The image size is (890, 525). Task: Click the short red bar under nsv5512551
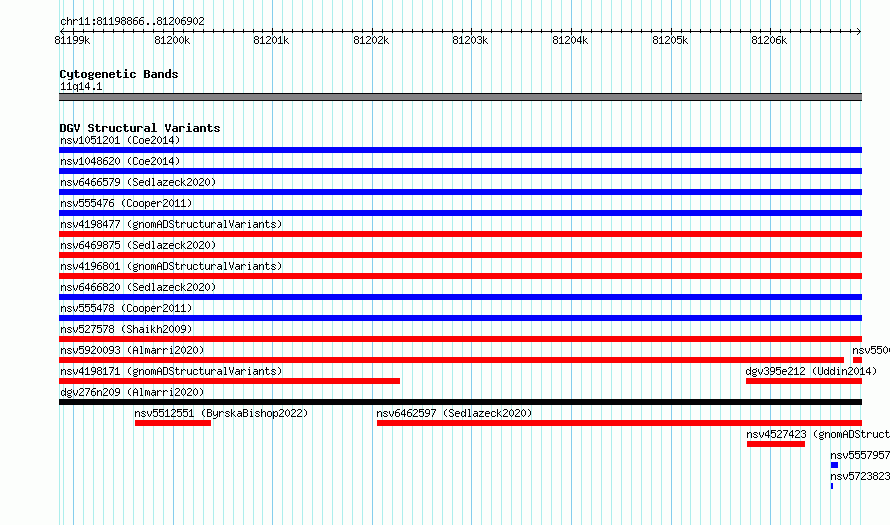pos(173,423)
